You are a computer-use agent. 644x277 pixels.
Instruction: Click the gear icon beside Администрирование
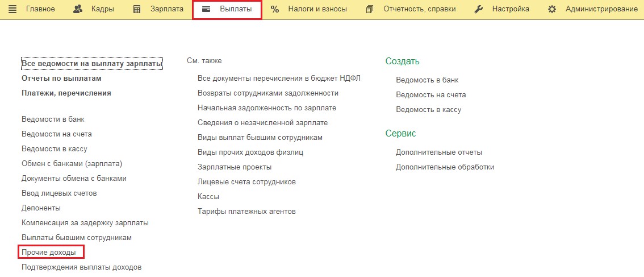553,10
